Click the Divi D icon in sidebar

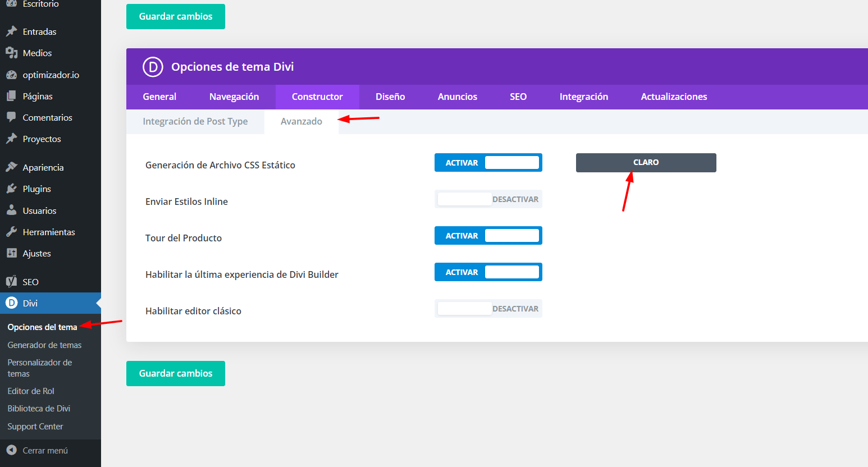[11, 303]
